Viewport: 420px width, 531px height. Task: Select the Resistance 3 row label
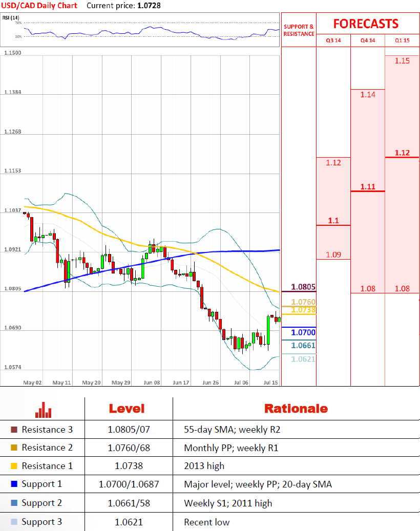[x=47, y=430]
